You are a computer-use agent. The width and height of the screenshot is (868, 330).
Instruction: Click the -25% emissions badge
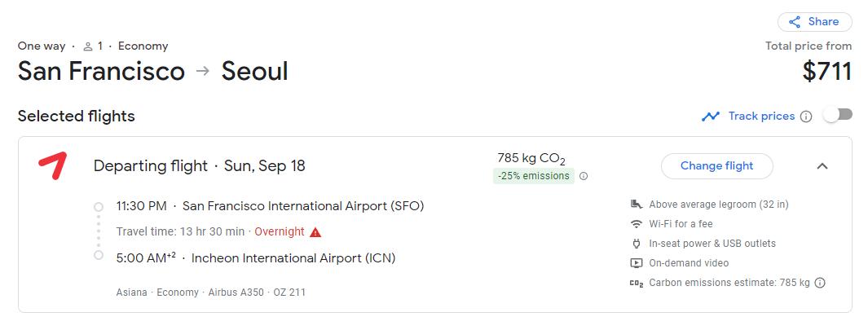(x=533, y=176)
